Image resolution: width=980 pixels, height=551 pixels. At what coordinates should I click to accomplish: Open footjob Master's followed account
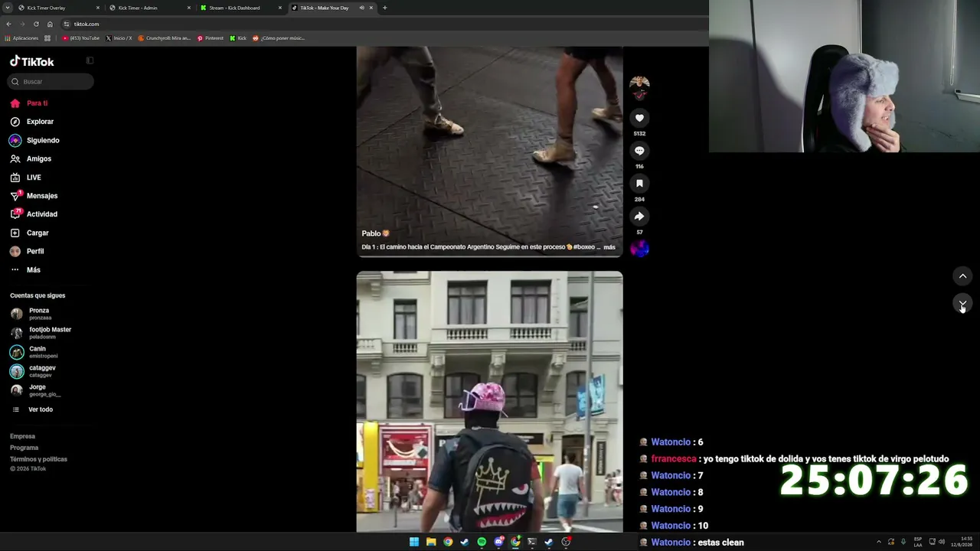point(42,333)
